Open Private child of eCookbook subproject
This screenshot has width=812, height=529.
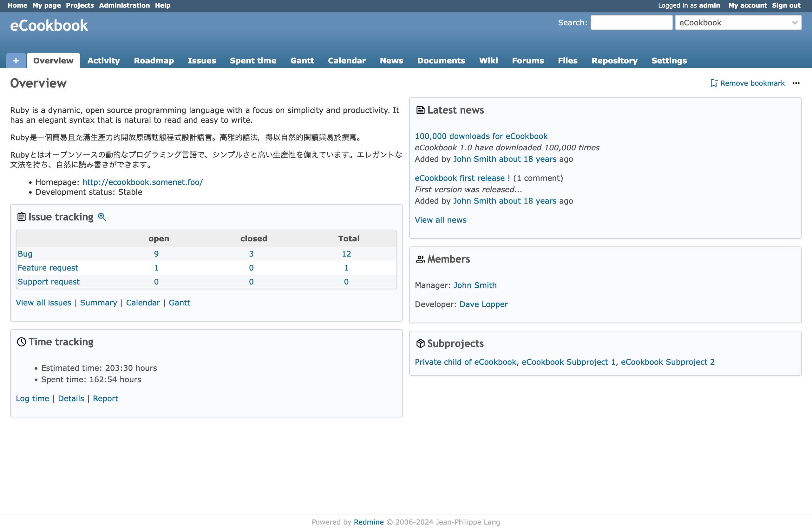(466, 362)
